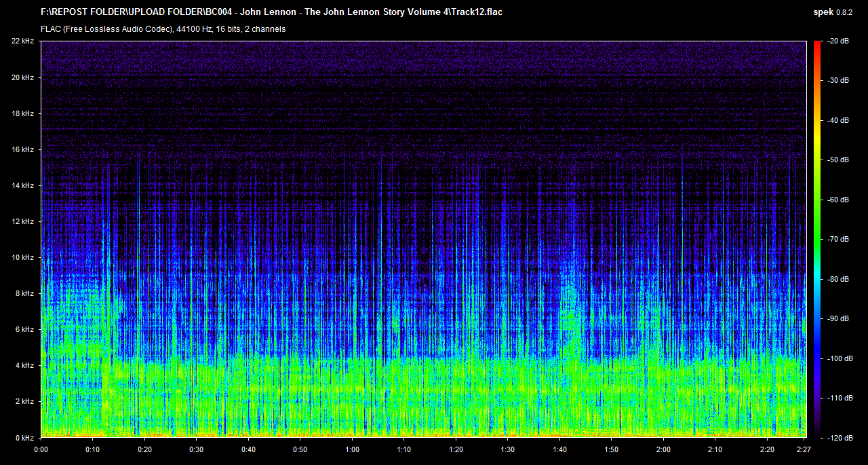
Task: Click the spek 0.8.2 version label
Action: (833, 12)
